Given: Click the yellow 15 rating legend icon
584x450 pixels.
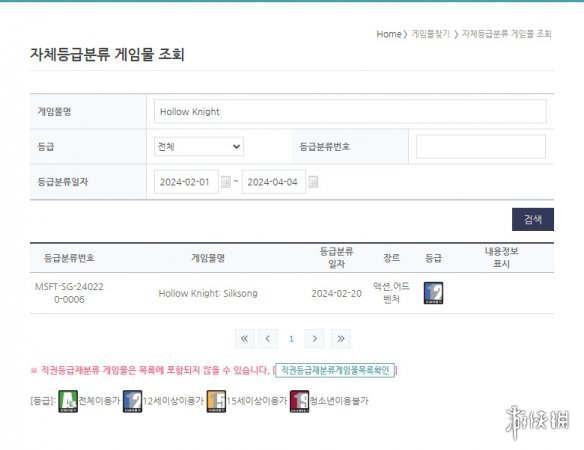Looking at the screenshot, I should point(216,401).
